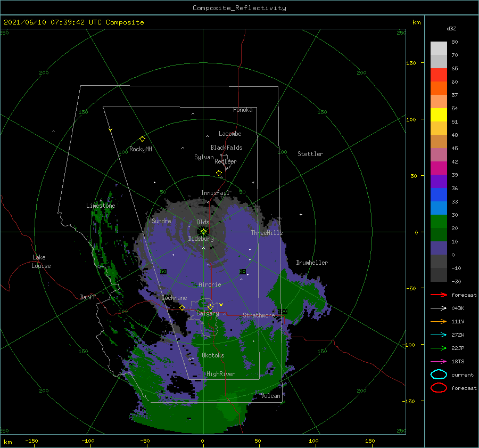Click the yellow diamond marker below RedDeer
This screenshot has height=448, width=479.
click(x=219, y=173)
